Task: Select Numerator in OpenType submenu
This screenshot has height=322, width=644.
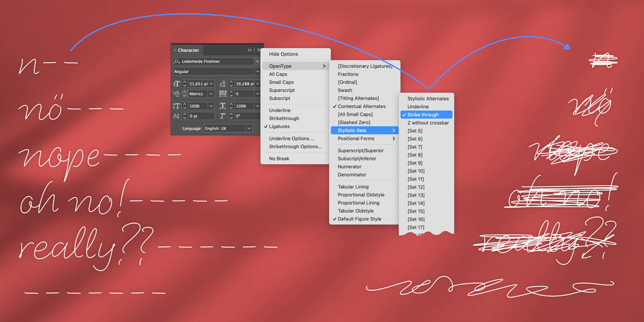Action: 349,167
